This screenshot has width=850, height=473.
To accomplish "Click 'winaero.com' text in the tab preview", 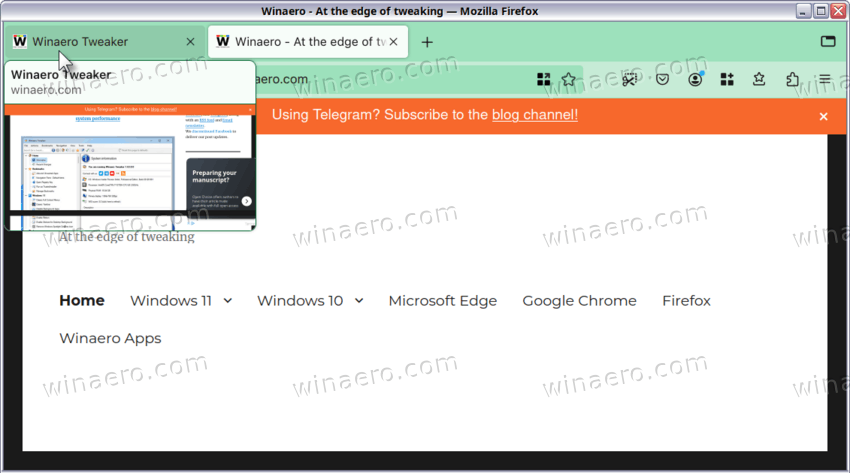I will 46,90.
